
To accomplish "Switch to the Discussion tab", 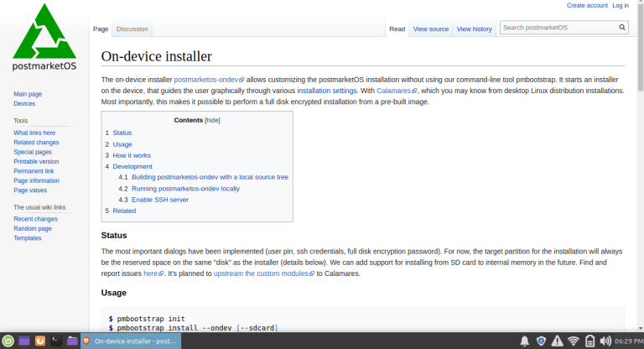I will pyautogui.click(x=132, y=29).
